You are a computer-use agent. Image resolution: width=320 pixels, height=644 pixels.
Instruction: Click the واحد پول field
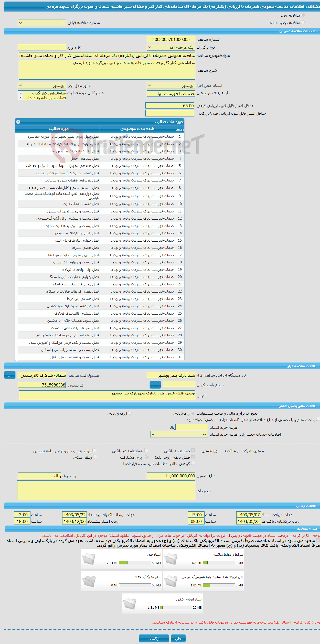click(x=39, y=476)
